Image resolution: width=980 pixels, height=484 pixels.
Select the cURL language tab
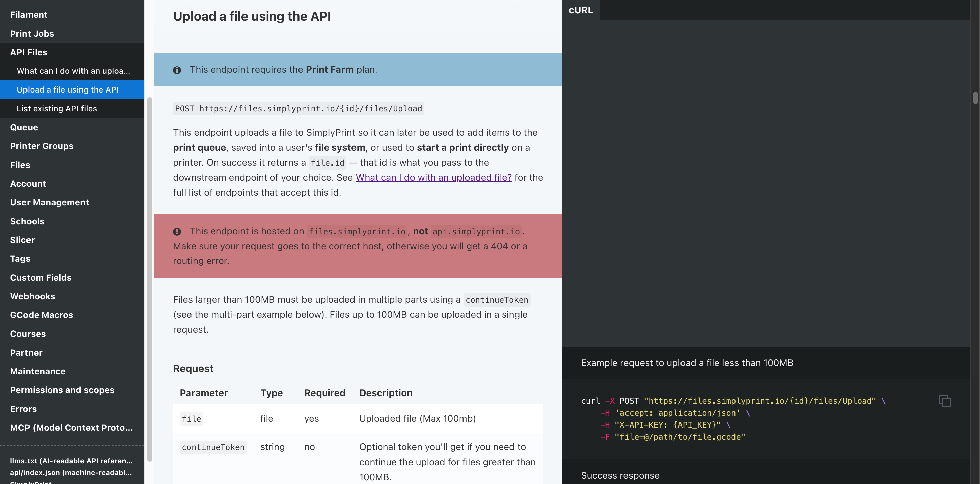point(581,10)
